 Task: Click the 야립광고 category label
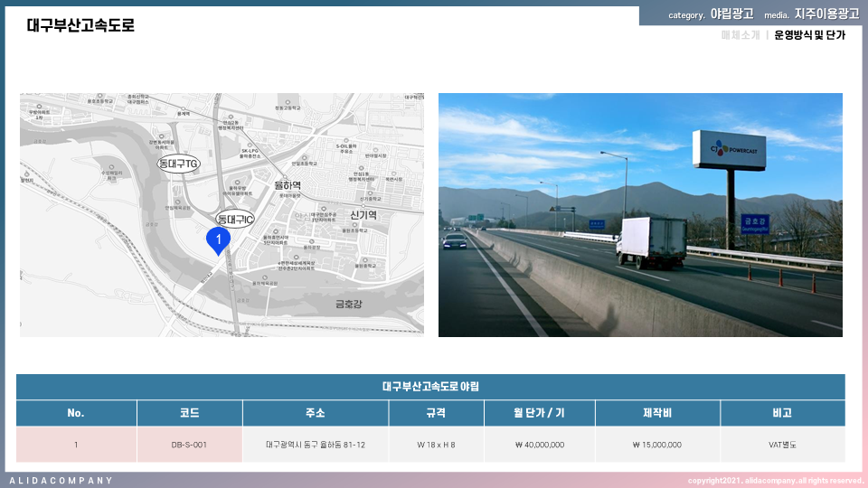coord(731,14)
